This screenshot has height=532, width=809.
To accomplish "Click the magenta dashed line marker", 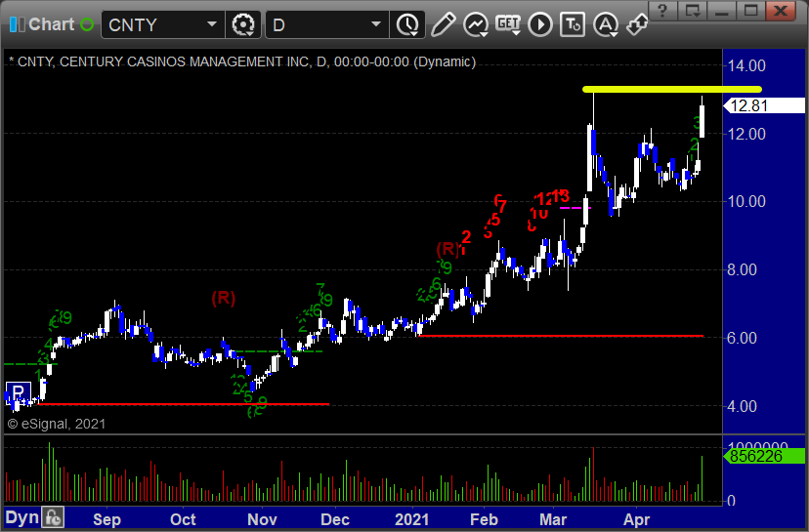I will [575, 208].
